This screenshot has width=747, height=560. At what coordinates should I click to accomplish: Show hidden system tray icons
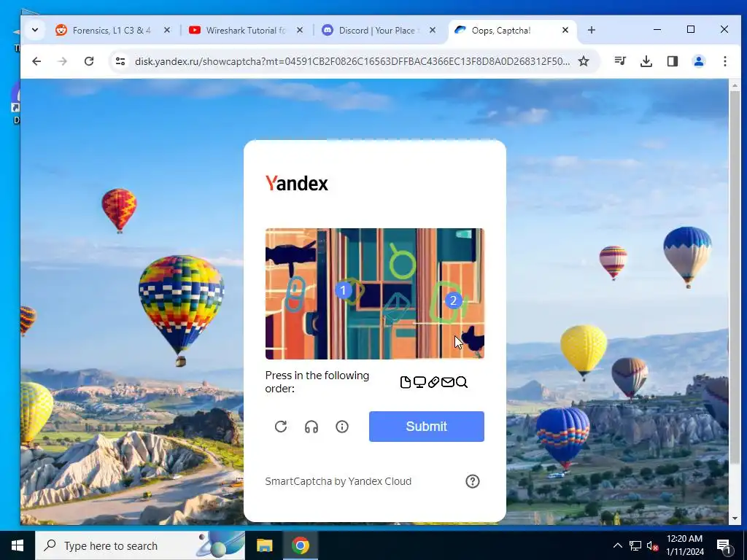(617, 545)
